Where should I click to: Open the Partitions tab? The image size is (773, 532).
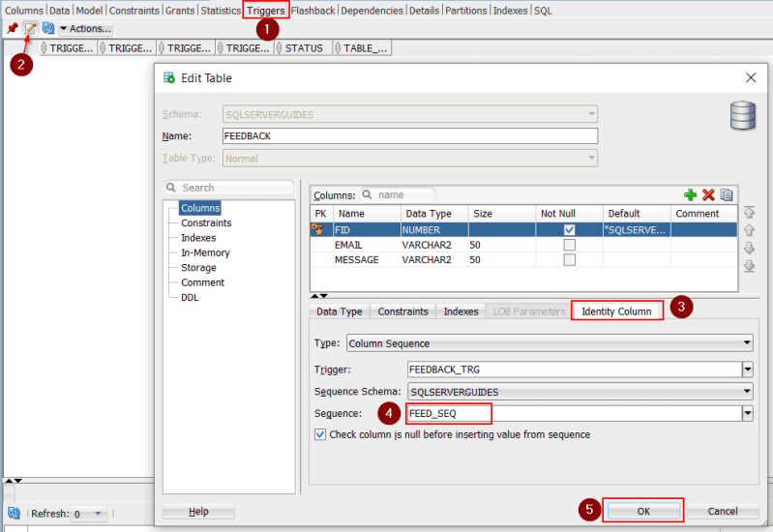click(466, 11)
